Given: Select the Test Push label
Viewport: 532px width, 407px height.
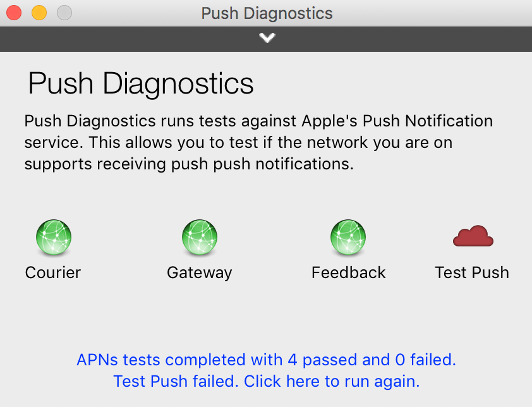Looking at the screenshot, I should pyautogui.click(x=472, y=272).
